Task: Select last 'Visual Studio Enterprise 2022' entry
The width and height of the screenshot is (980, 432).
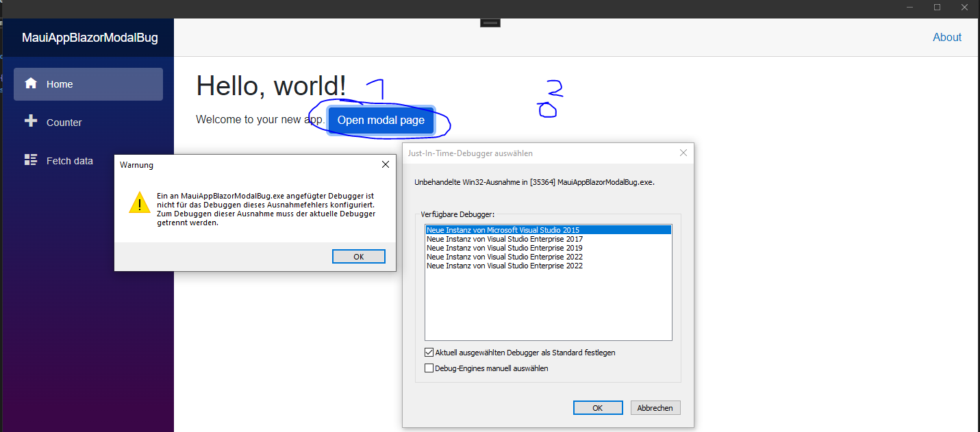Action: click(548, 266)
